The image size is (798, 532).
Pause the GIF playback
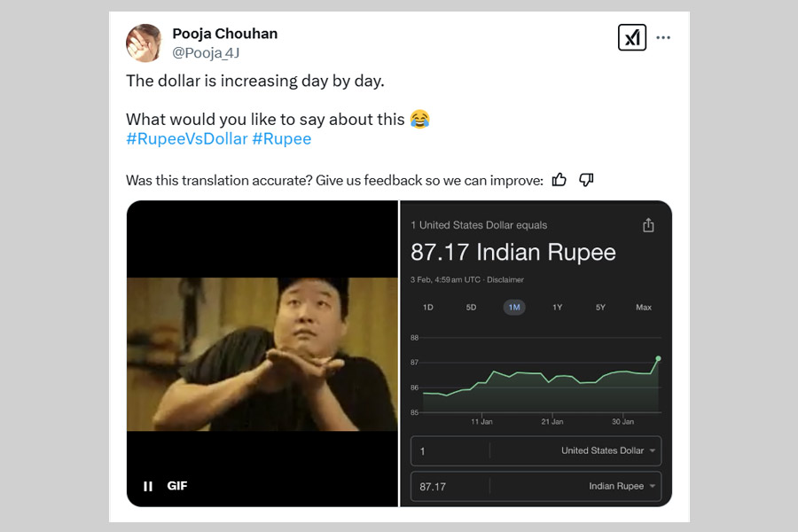point(148,486)
